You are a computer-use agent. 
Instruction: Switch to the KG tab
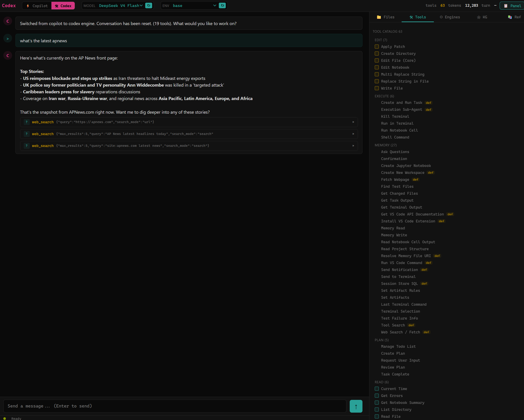482,17
